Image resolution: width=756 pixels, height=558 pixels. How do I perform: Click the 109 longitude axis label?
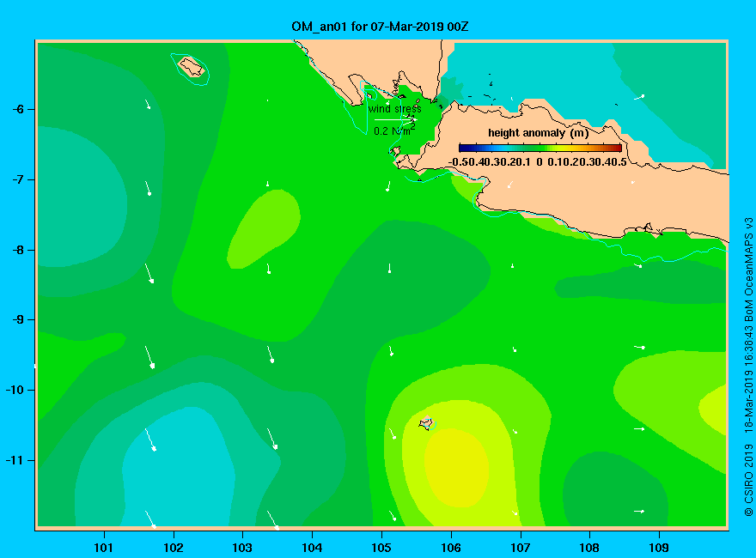(659, 548)
